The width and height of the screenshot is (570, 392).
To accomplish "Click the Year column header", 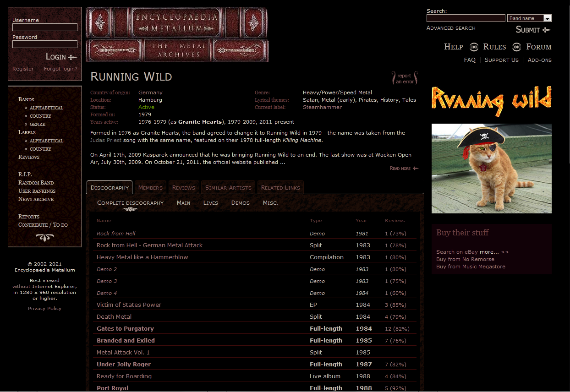I will (361, 221).
